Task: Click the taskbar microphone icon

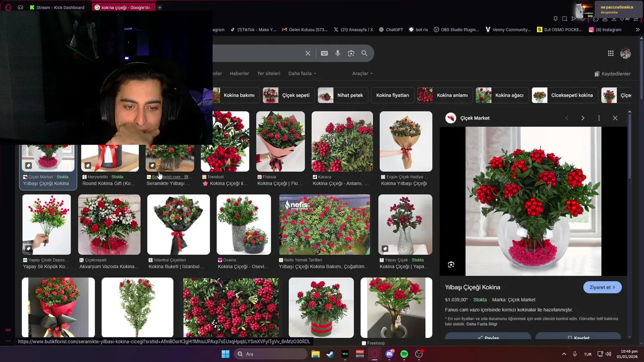Action: click(575, 354)
